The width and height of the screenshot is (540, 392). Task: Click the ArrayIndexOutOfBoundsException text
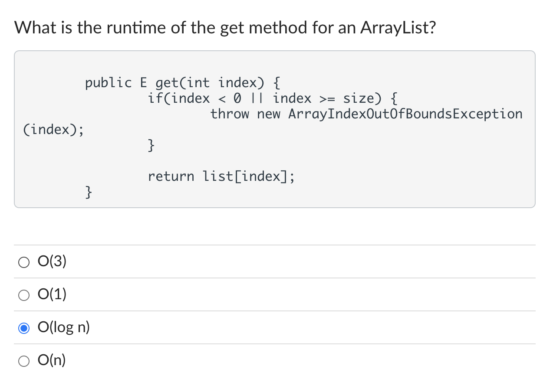405,114
